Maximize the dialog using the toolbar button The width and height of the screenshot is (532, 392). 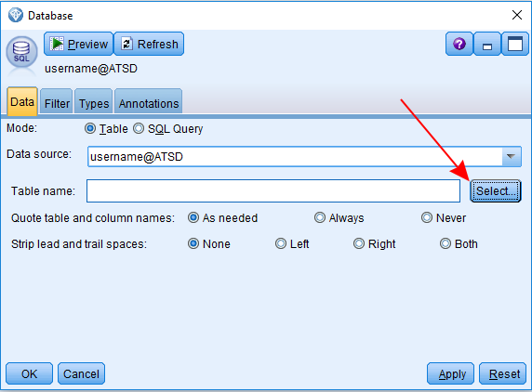(x=514, y=44)
